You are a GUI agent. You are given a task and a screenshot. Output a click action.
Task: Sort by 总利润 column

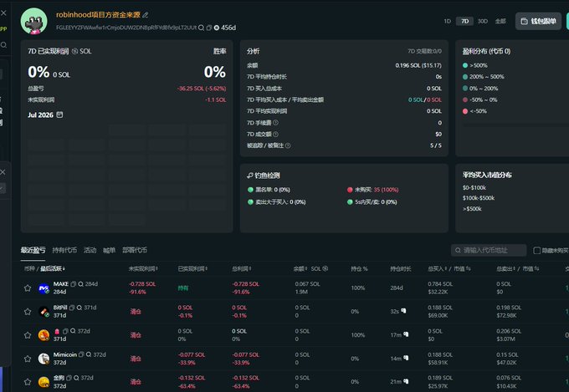coord(242,268)
